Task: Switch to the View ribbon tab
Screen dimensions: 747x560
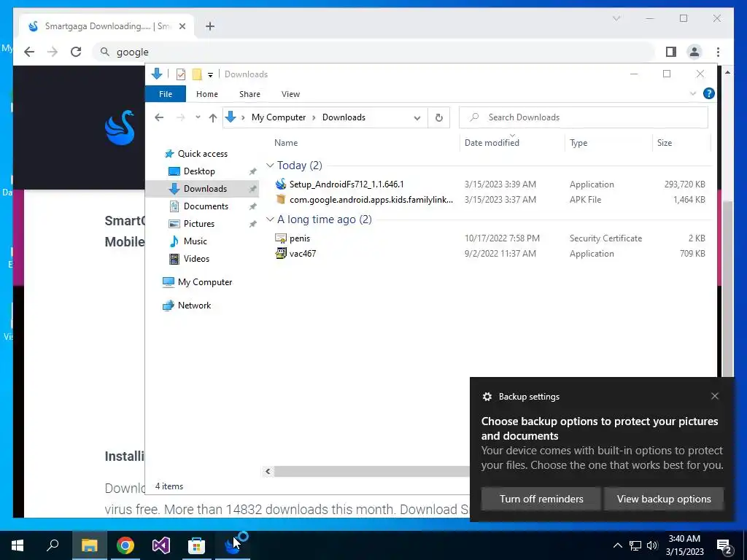Action: [x=290, y=94]
